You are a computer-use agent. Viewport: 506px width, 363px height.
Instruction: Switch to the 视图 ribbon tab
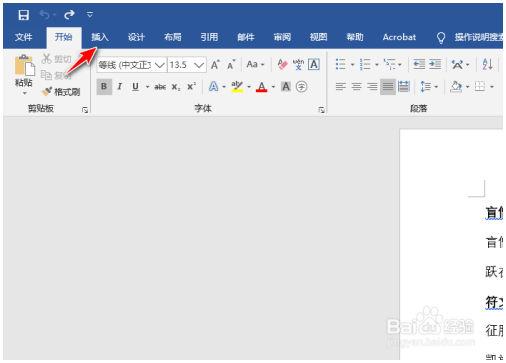click(319, 37)
